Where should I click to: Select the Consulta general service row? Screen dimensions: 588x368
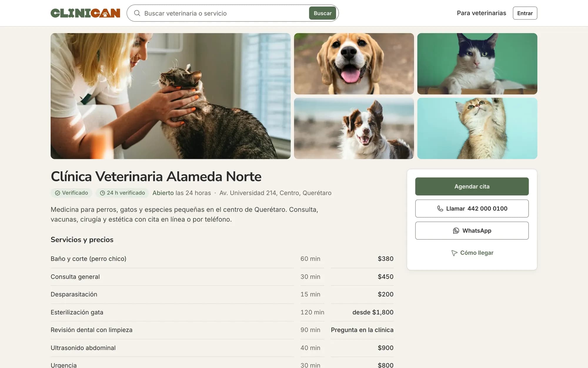222,277
